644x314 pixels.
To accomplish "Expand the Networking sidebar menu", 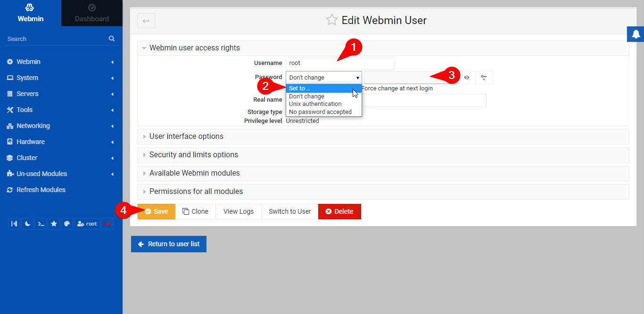I will [x=61, y=126].
